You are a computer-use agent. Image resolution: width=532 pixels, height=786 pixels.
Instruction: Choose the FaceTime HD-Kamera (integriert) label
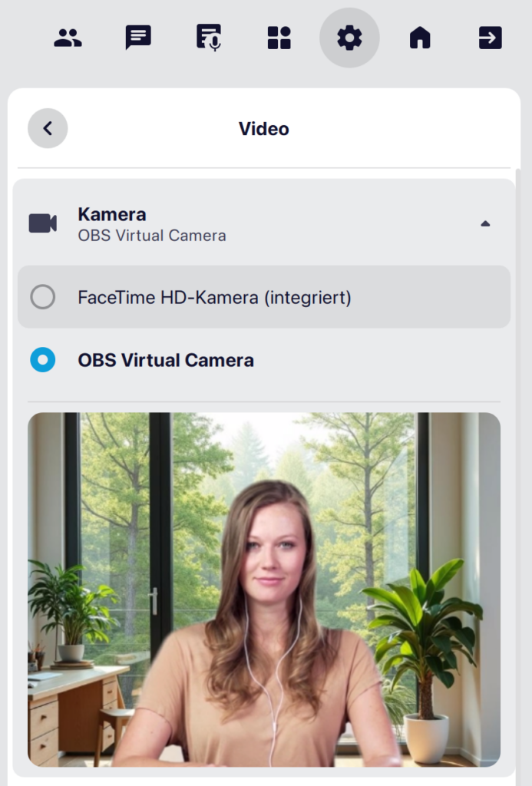[x=214, y=297]
